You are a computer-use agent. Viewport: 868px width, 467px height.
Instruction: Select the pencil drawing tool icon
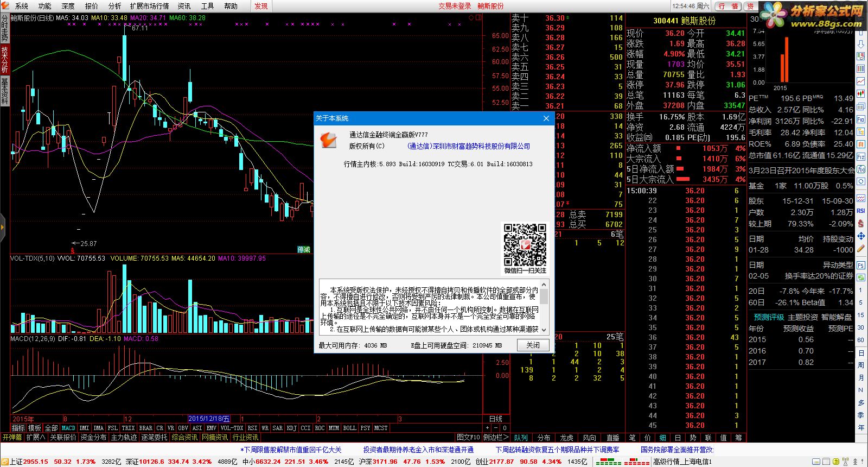coord(861,248)
